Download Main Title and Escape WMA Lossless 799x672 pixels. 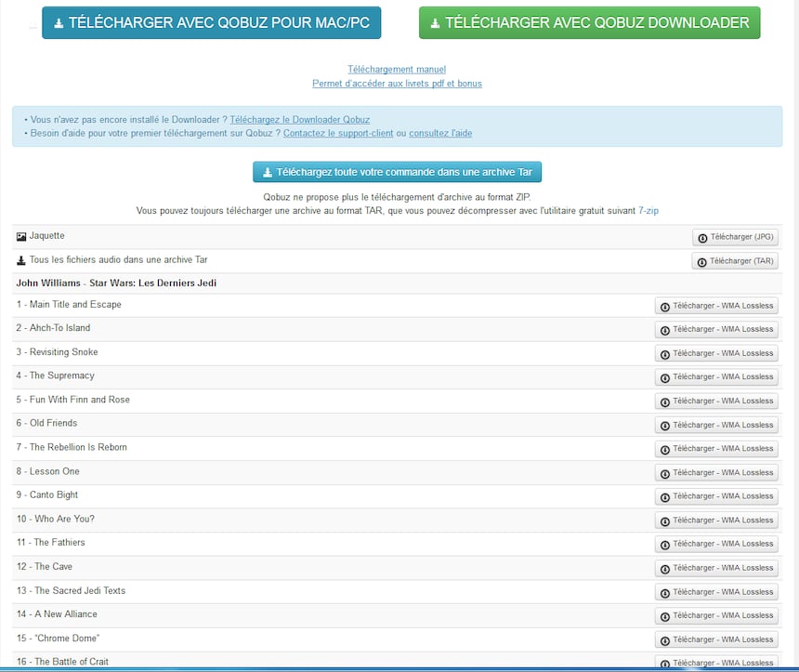click(716, 306)
